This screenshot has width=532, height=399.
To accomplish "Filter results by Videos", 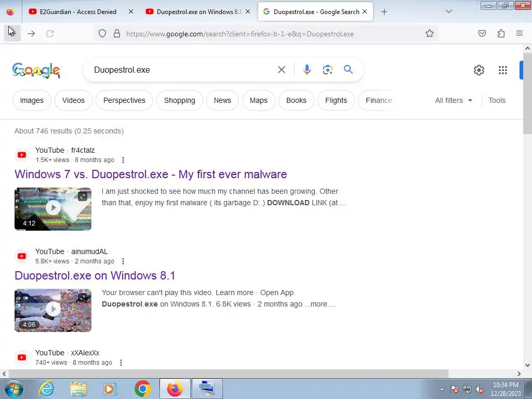I will pyautogui.click(x=73, y=100).
